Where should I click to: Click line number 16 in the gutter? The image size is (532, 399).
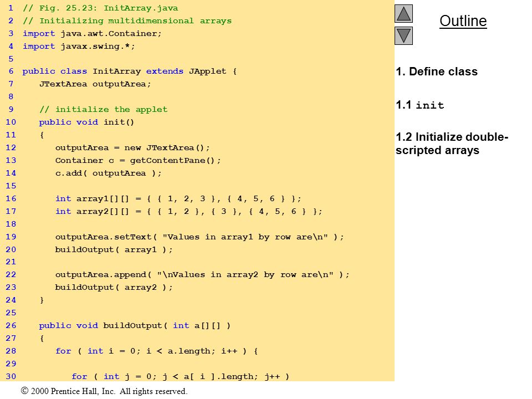[x=11, y=199]
